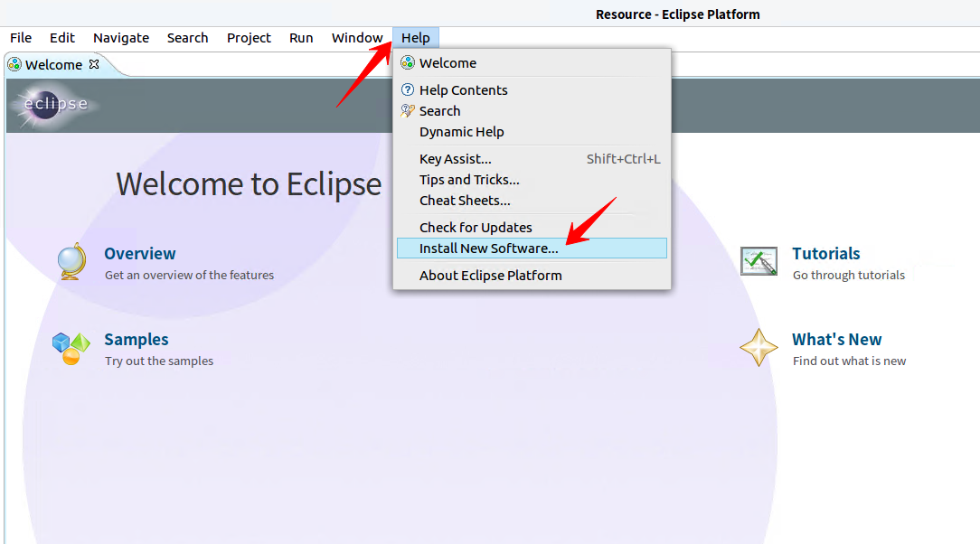The width and height of the screenshot is (980, 544).
Task: Click the Welcome tab globe icon
Action: point(14,64)
